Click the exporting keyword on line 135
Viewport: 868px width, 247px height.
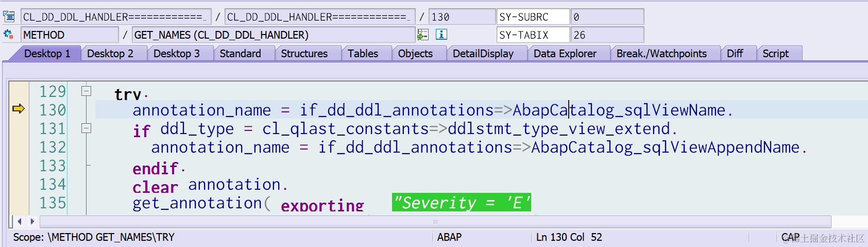click(322, 205)
